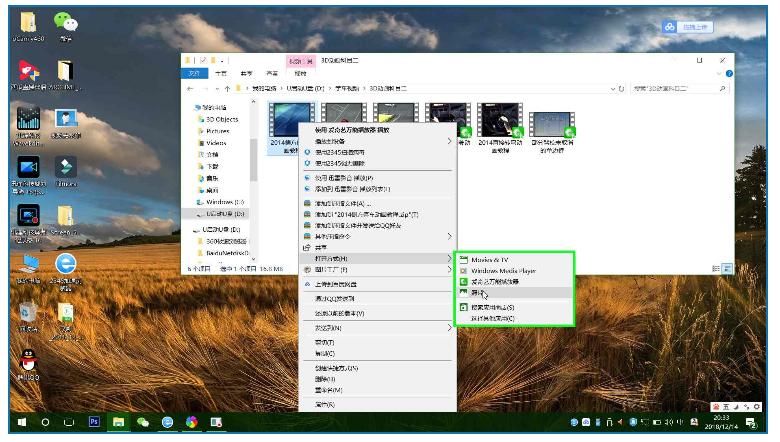Expand the Format Factory (F) submenu
780x442 pixels.
click(x=449, y=269)
